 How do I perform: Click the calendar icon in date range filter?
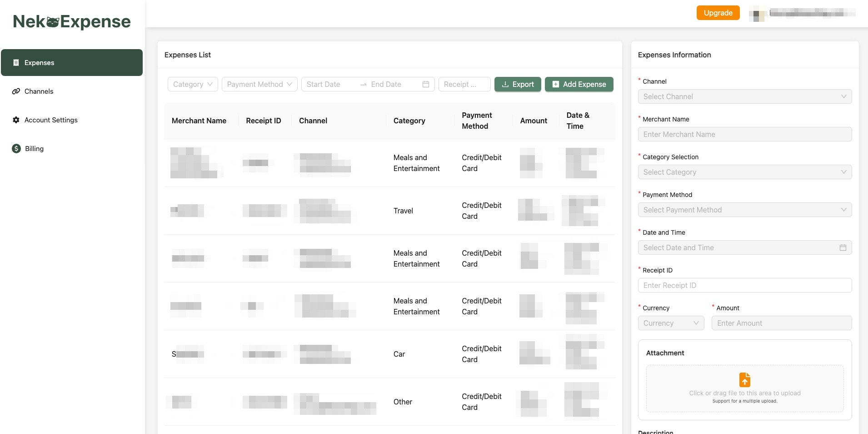426,84
